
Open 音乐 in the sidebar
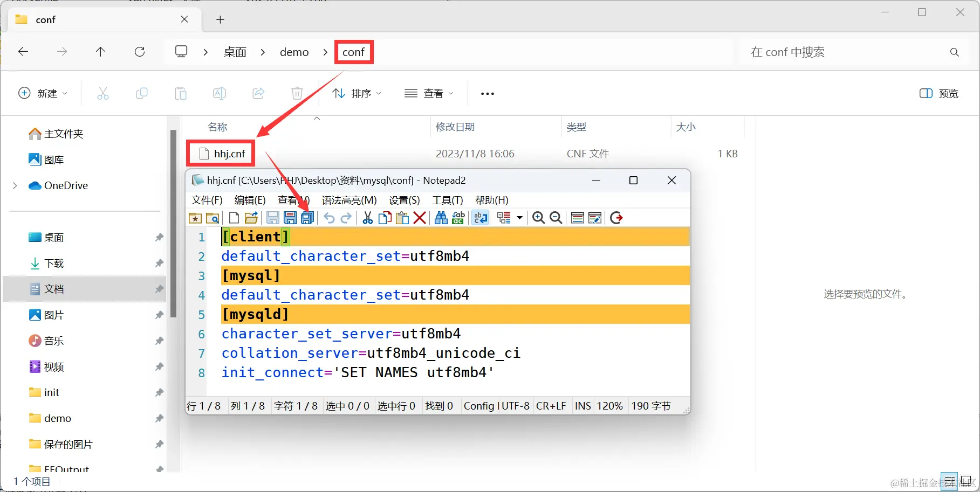click(x=46, y=341)
